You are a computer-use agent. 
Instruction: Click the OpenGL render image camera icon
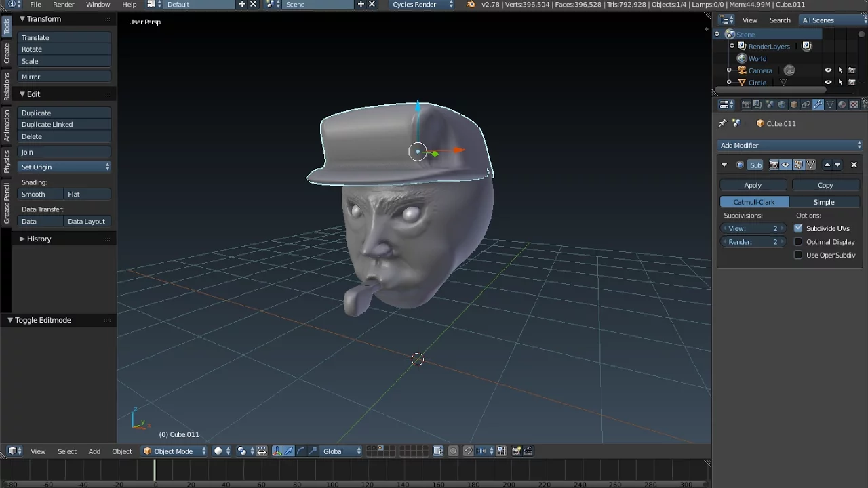[x=516, y=451]
